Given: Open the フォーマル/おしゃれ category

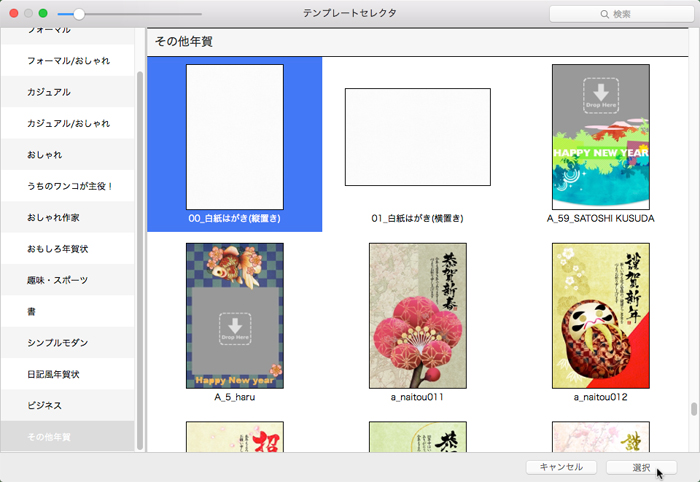Looking at the screenshot, I should click(68, 61).
